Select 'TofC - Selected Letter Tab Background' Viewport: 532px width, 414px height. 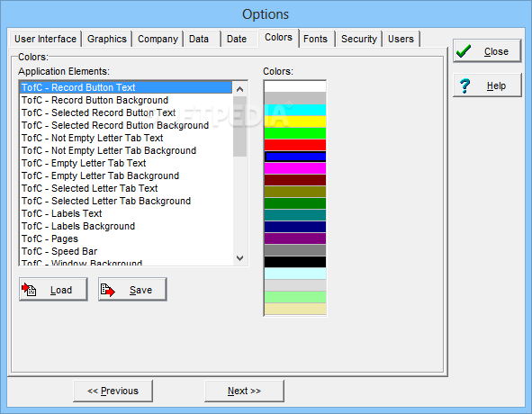[x=126, y=201]
